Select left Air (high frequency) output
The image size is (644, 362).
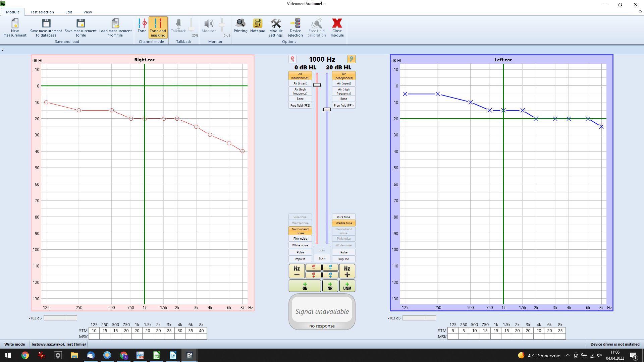pos(344,91)
